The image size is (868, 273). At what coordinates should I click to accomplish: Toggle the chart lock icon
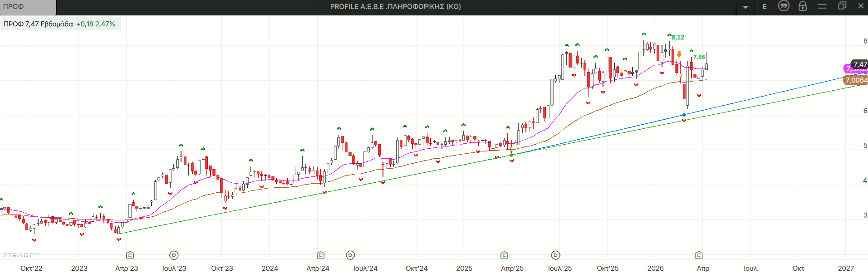click(x=803, y=6)
